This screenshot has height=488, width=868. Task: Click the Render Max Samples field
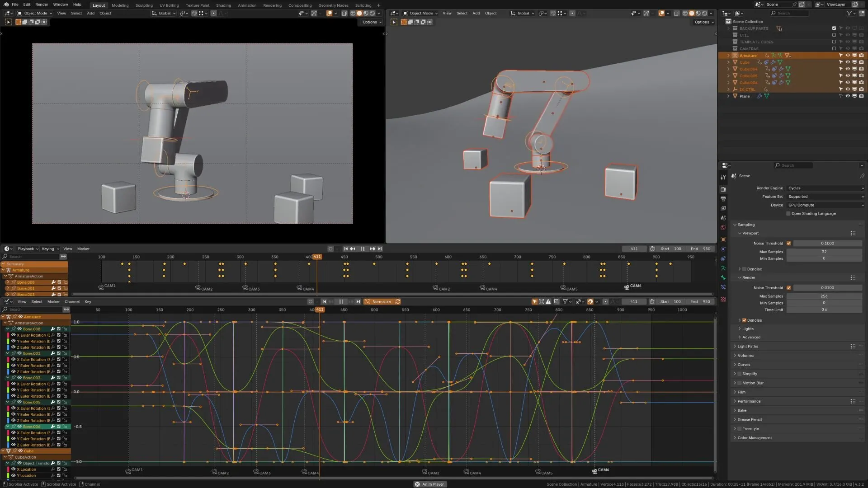[x=824, y=296]
